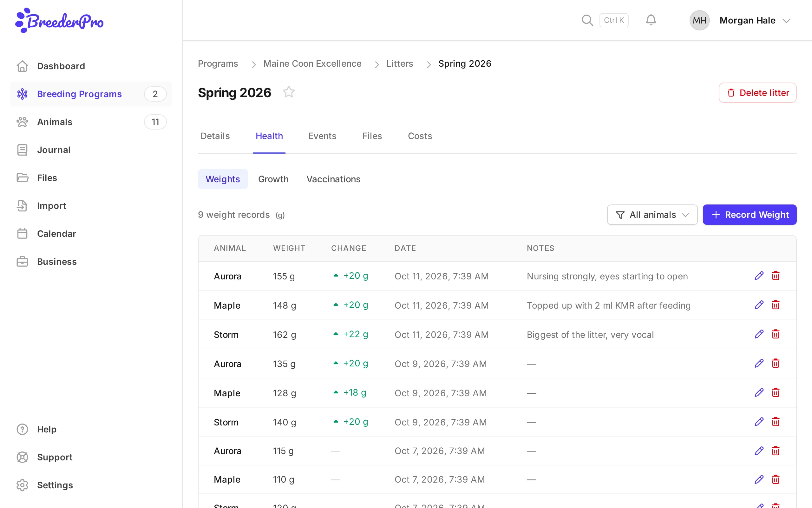
Task: Edit Maple's 148 g weight record
Action: coord(759,305)
